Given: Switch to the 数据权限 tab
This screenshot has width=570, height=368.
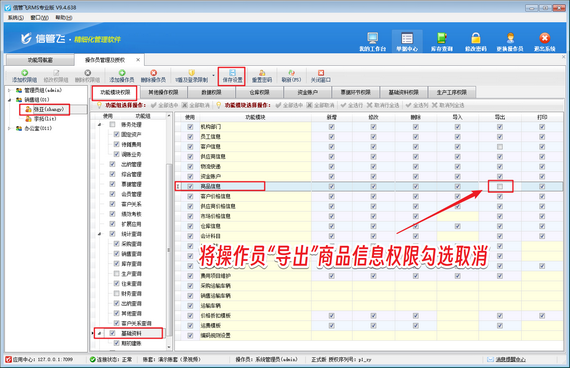Looking at the screenshot, I should point(211,92).
